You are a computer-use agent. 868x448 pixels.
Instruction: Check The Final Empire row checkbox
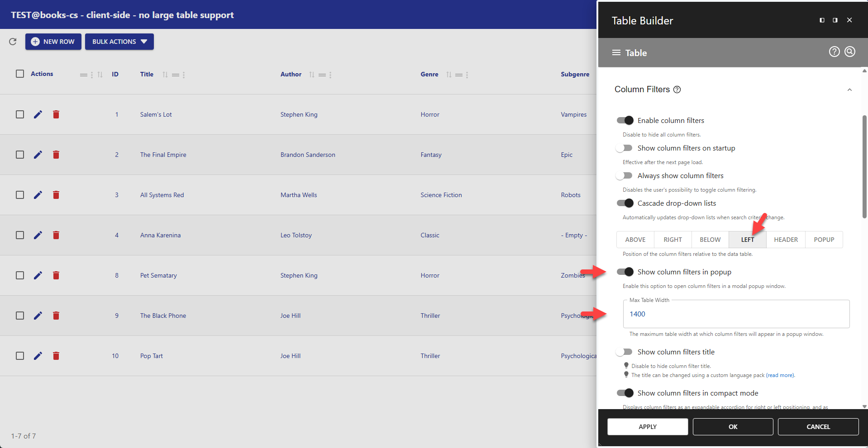[20, 155]
